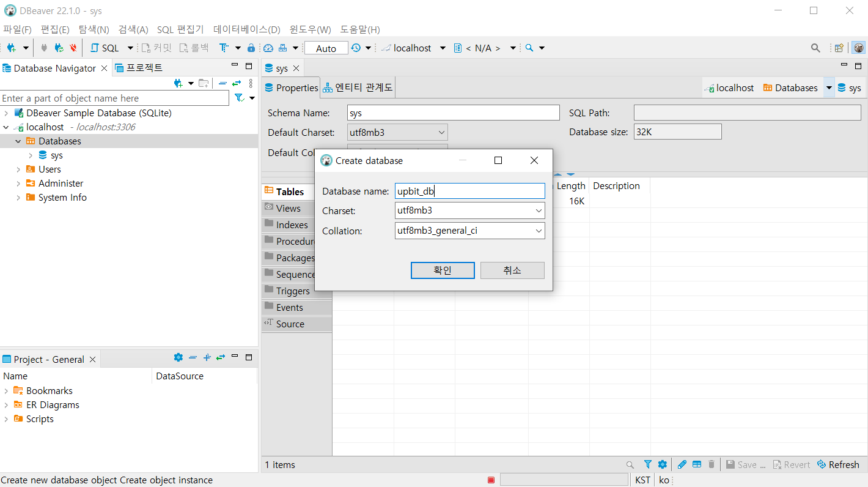The height and width of the screenshot is (487, 868).
Task: Select the System Info tree item
Action: [62, 198]
